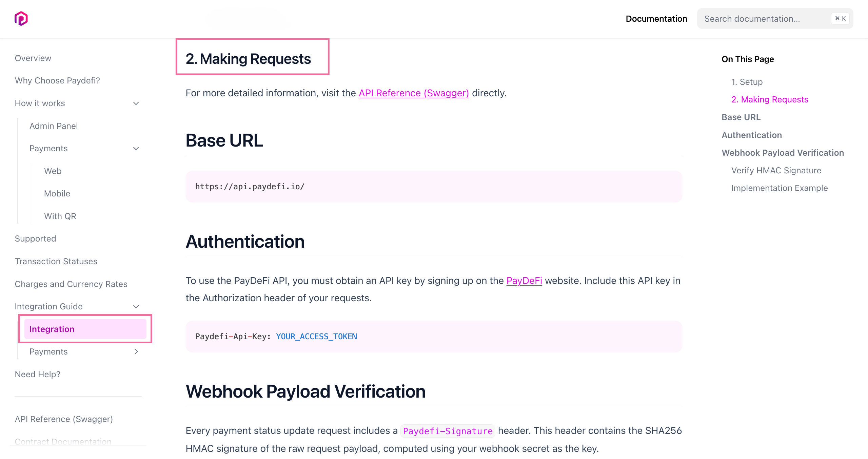Screen dimensions: 868x459
Task: Jump to 1. Setup section
Action: [747, 82]
